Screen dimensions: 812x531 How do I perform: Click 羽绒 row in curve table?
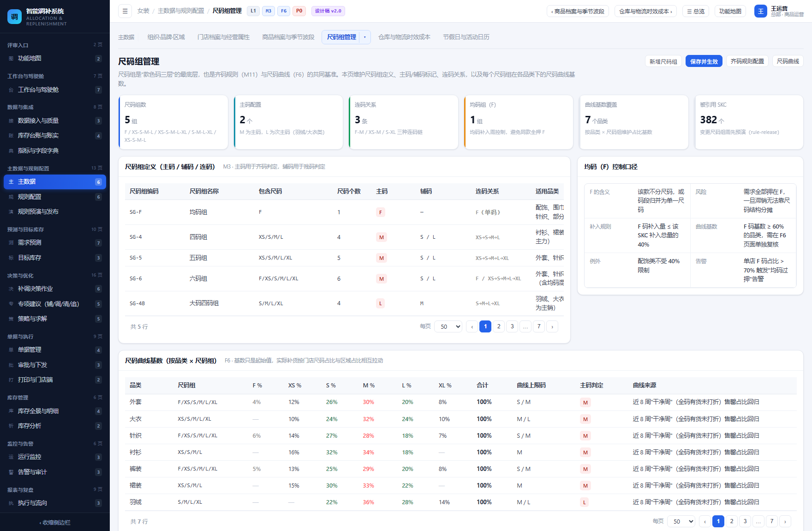[x=460, y=502]
